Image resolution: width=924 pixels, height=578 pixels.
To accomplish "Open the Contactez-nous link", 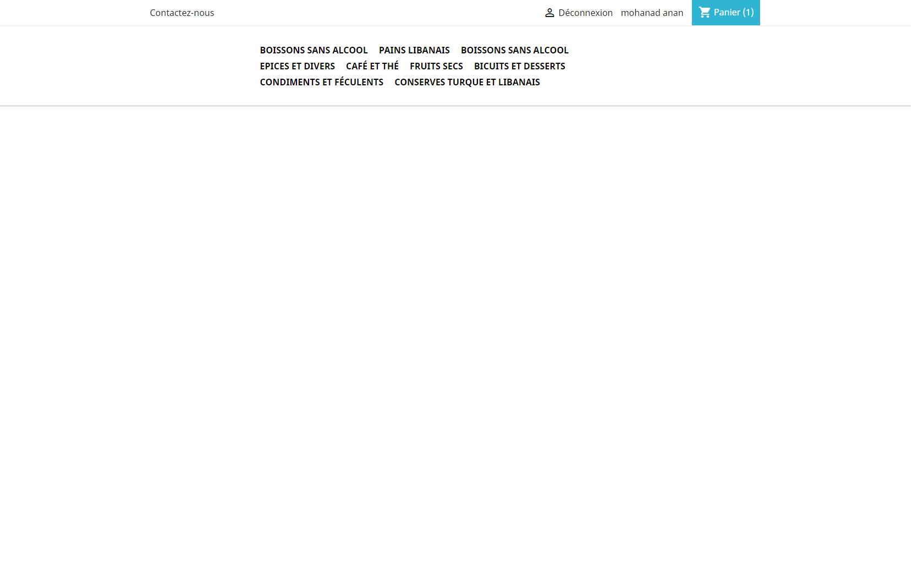I will [x=182, y=13].
